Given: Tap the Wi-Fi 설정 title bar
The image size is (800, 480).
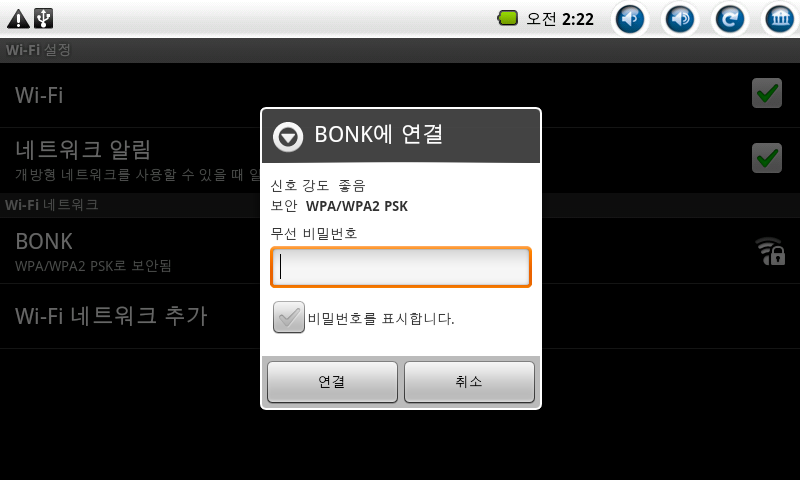Looking at the screenshot, I should click(x=400, y=50).
